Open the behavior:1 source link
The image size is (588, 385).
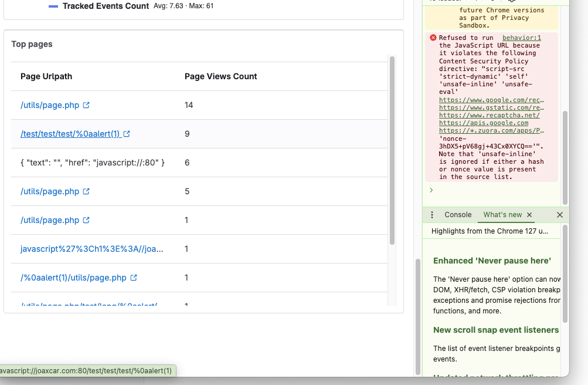click(522, 38)
